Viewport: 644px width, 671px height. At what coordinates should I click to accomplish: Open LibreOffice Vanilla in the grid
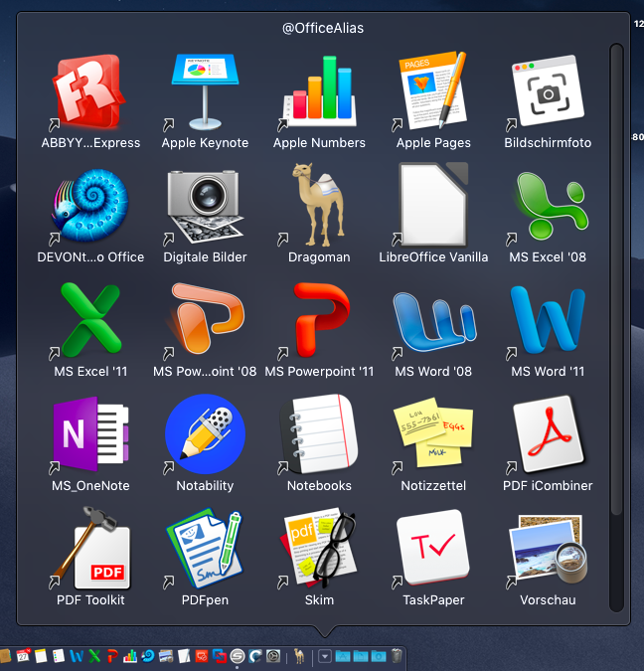(433, 205)
